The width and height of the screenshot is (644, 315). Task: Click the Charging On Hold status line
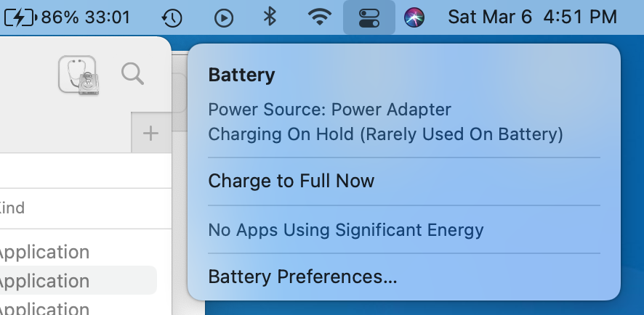point(385,134)
